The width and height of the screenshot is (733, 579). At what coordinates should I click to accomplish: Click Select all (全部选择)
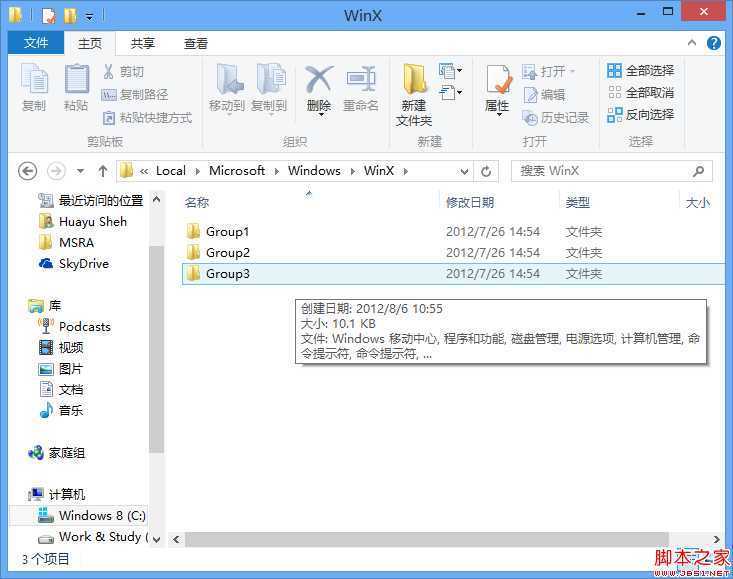(640, 71)
